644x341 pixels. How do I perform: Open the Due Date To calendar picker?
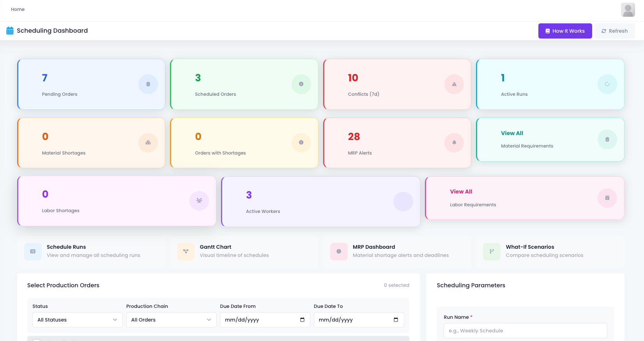396,320
